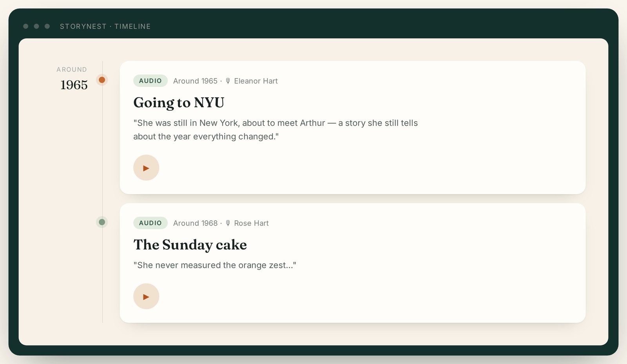Click the AUDIO badge on Going to NYU
Viewport: 627px width, 364px height.
click(x=150, y=81)
